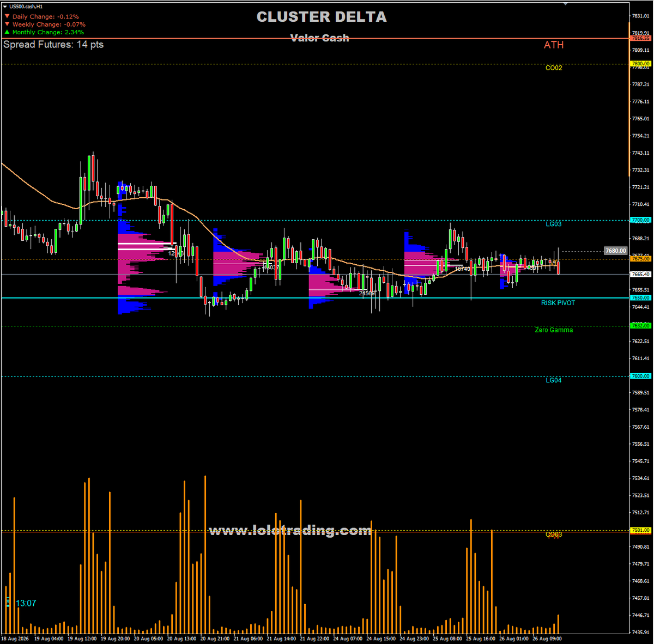Click the red Daily Change down arrow
The width and height of the screenshot is (654, 644).
click(7, 16)
